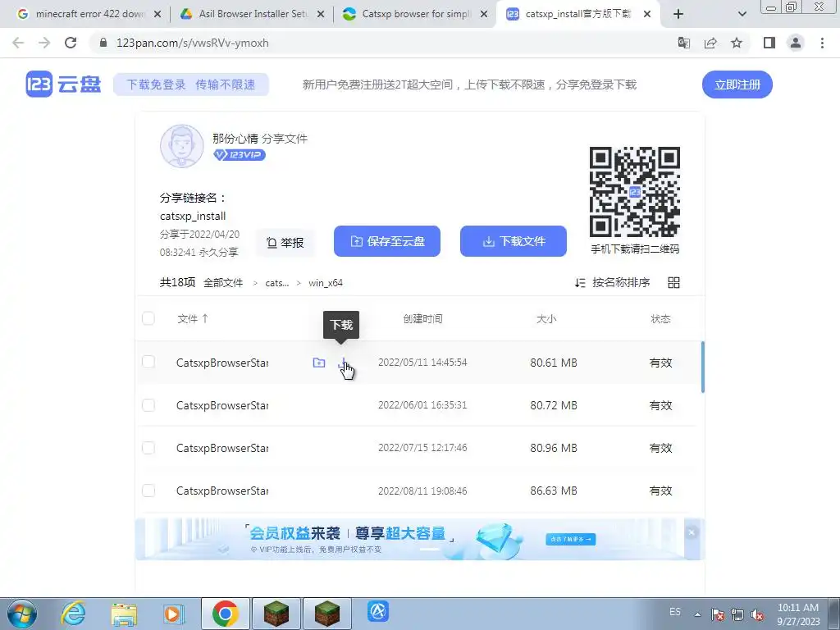This screenshot has width=840, height=630.
Task: Open Windows Start menu
Action: 22,614
